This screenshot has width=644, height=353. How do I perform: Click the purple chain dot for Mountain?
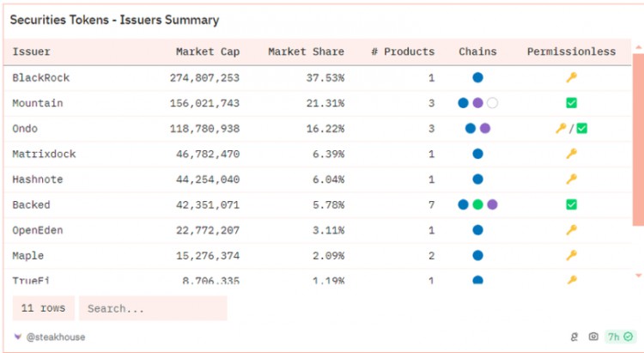477,103
